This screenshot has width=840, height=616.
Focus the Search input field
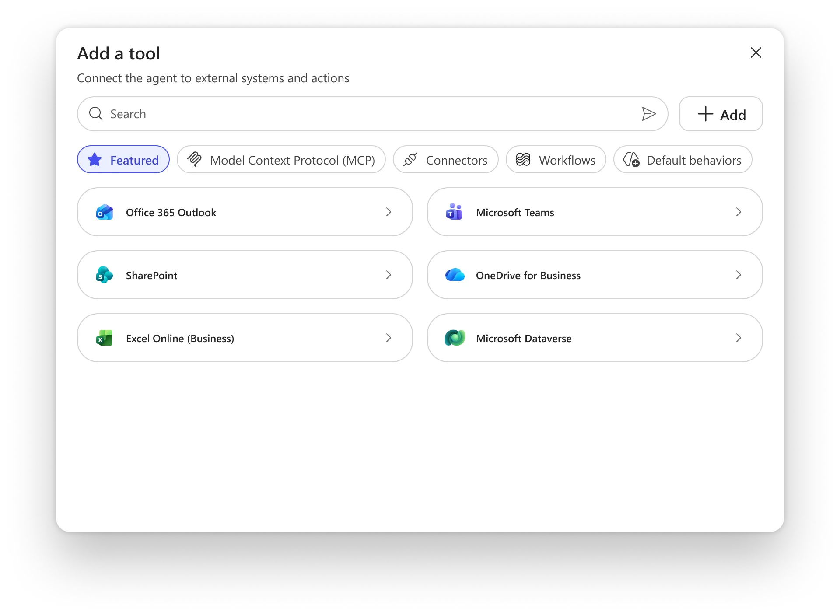(x=372, y=114)
